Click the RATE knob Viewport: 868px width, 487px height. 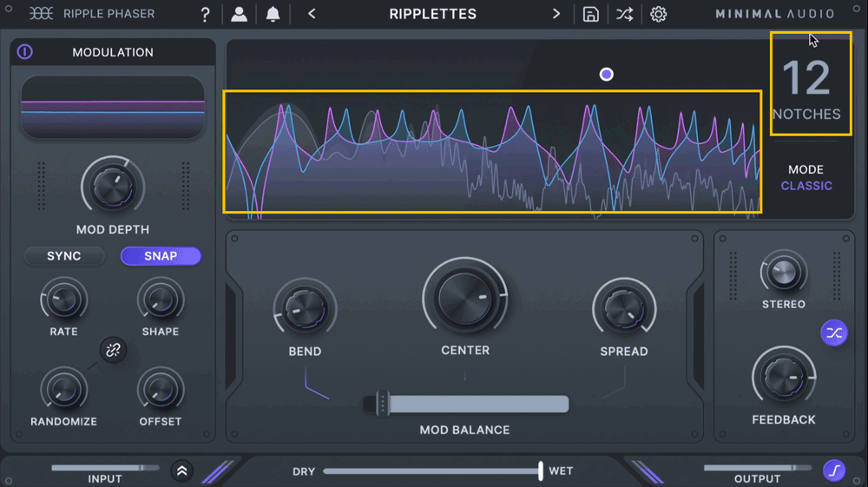[63, 300]
